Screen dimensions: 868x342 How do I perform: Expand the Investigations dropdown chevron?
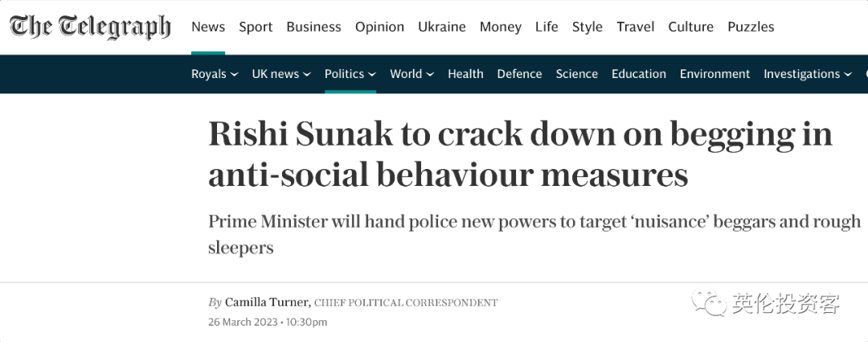click(848, 74)
